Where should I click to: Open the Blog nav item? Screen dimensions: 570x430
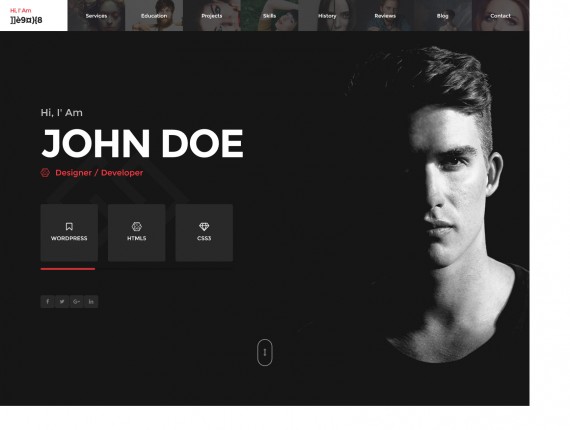442,16
